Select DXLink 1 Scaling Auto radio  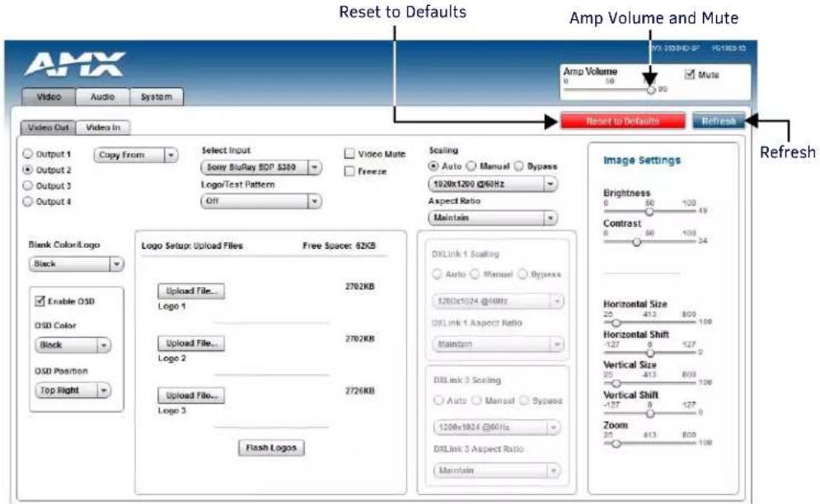[437, 274]
